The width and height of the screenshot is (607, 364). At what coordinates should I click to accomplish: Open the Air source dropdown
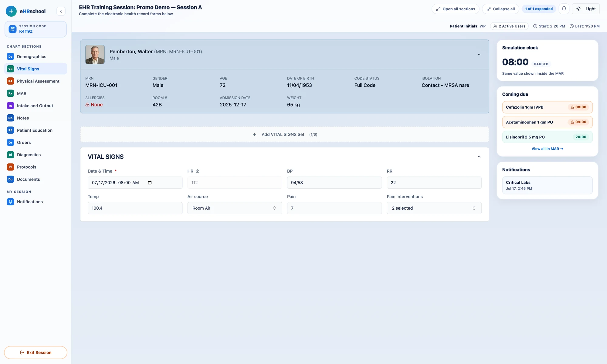pyautogui.click(x=235, y=208)
